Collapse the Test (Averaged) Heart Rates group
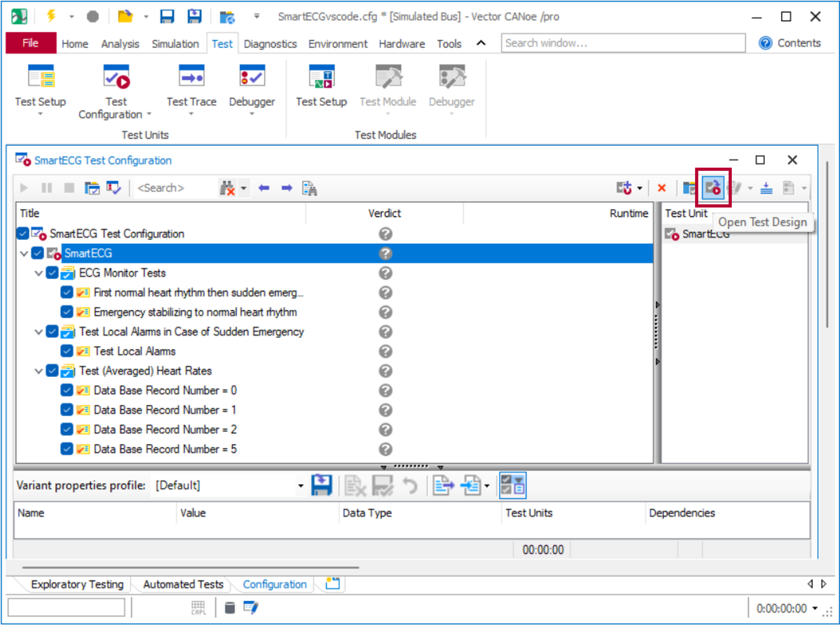Screen dimensions: 840x626 tap(38, 371)
